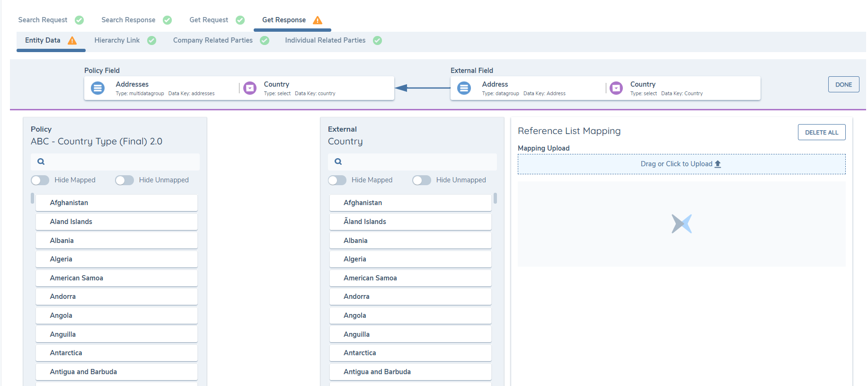This screenshot has height=386, width=868.
Task: Click the Entity Data warning triangle icon
Action: pyautogui.click(x=72, y=41)
